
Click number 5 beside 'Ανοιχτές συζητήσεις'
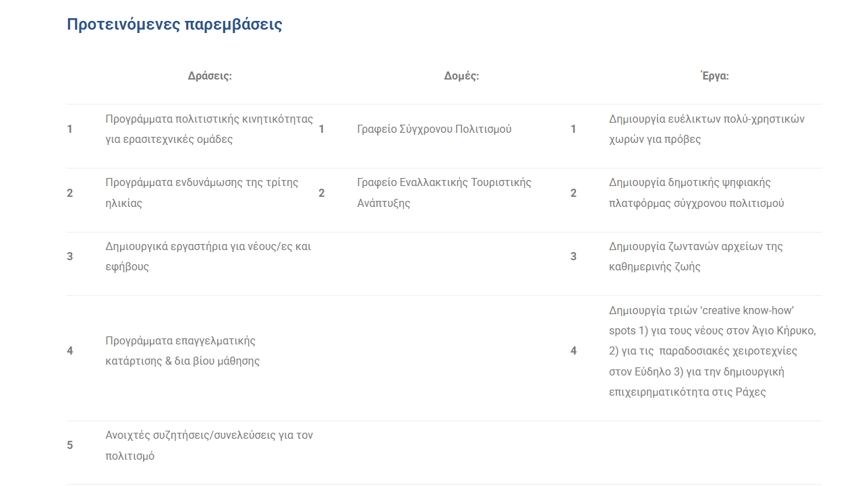[70, 446]
